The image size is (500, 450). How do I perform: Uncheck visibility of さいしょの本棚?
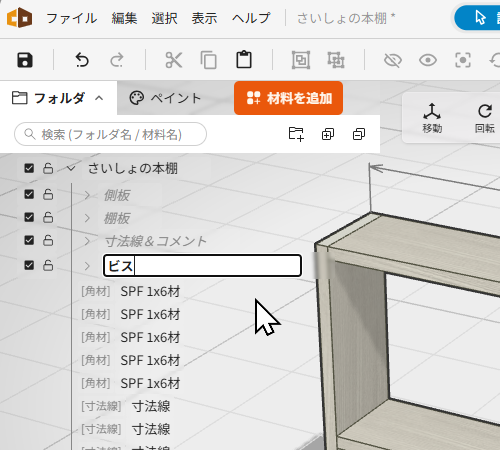coord(29,168)
